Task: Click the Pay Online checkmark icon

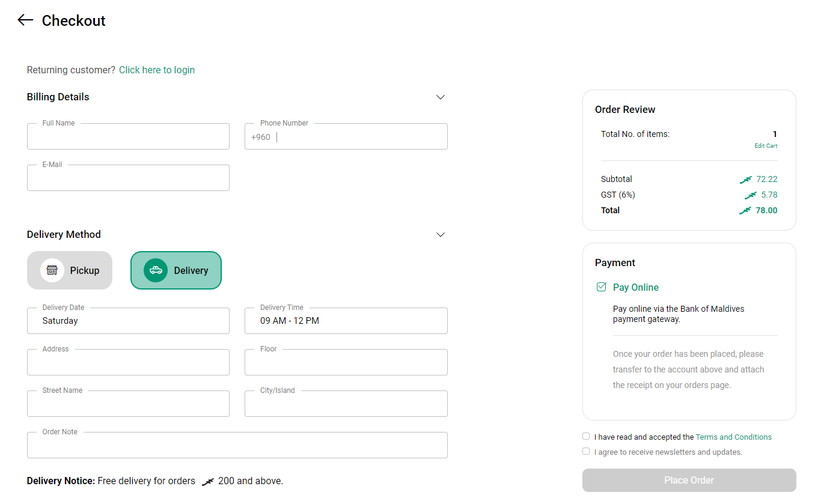Action: pyautogui.click(x=601, y=287)
